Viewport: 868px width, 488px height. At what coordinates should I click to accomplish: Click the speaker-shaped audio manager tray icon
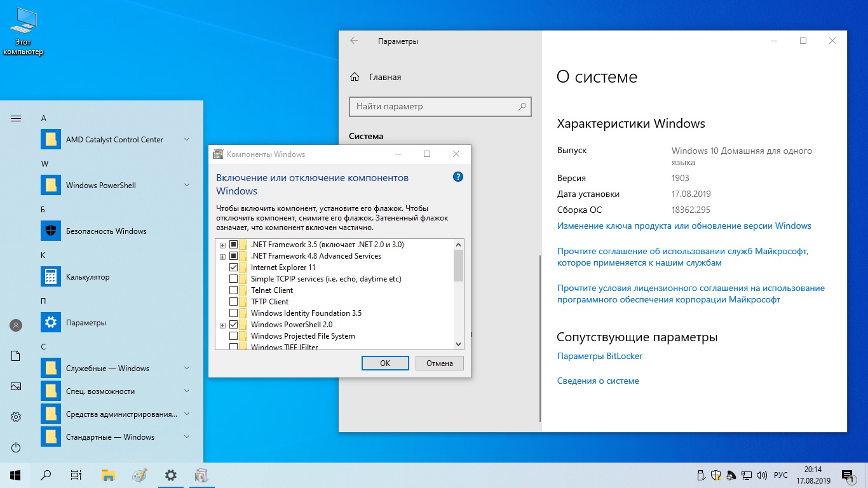(x=731, y=475)
